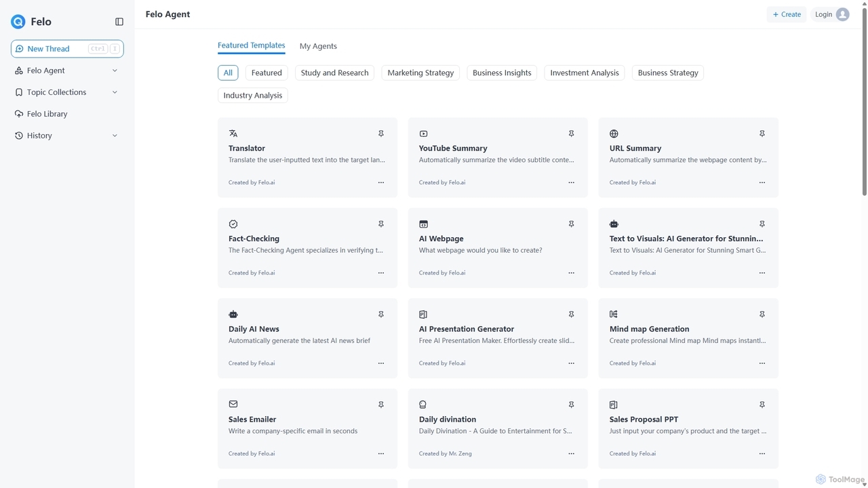Pin the Sales Emailer template
Viewport: 868px width, 488px height.
click(x=381, y=405)
